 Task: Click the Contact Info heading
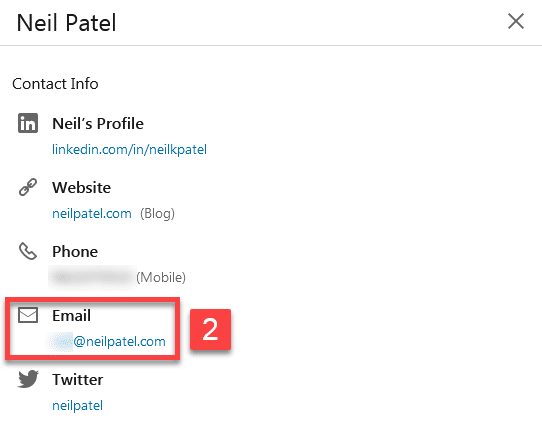[55, 84]
